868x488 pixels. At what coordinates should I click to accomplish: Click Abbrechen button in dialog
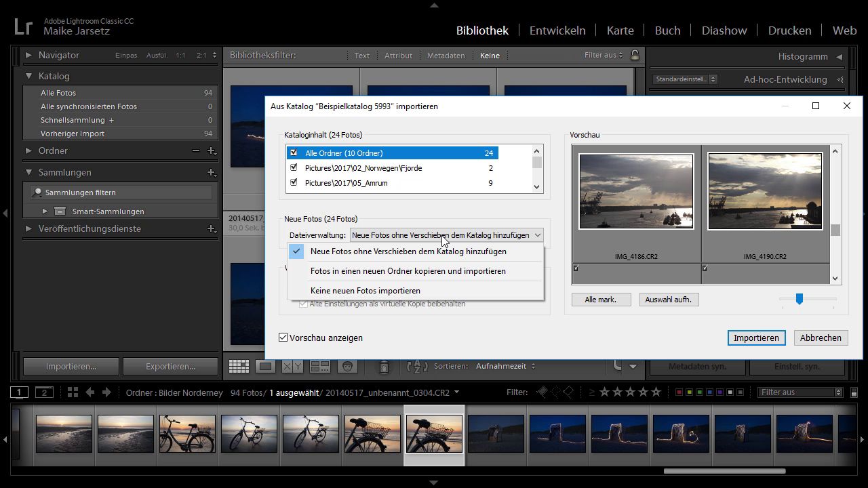(821, 338)
